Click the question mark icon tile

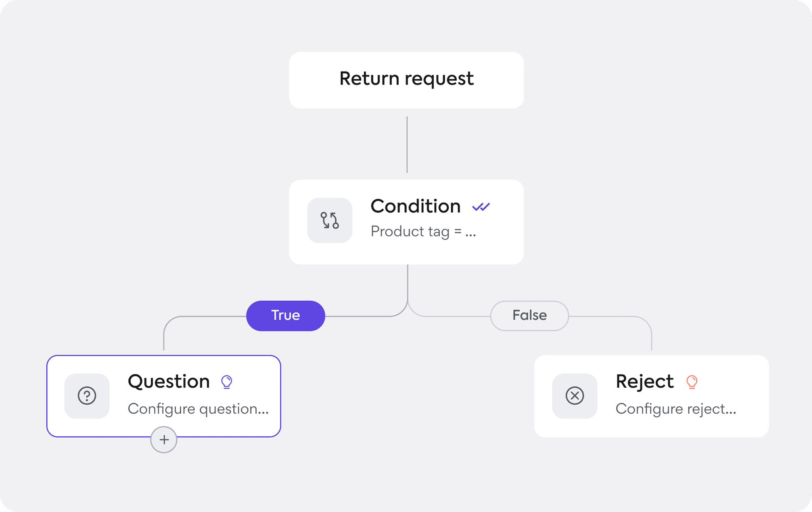pos(87,396)
